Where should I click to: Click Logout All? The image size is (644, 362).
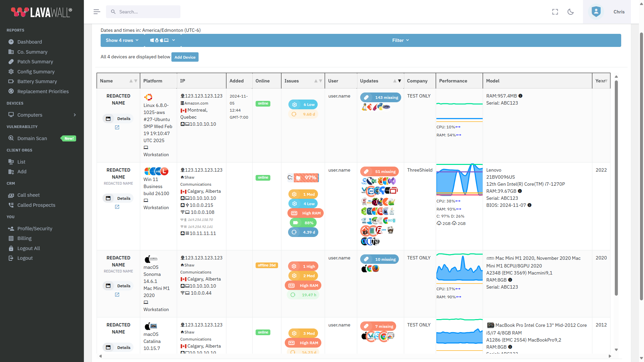pos(29,248)
